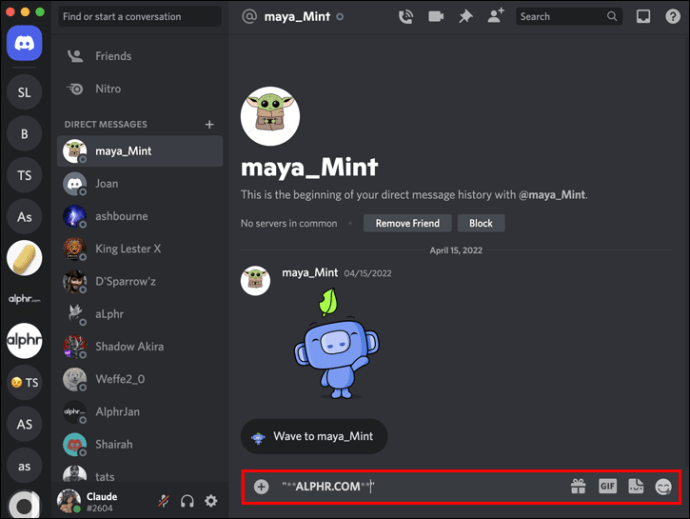This screenshot has width=690, height=519.
Task: View maya_Mint's large profile avatar
Action: [270, 116]
